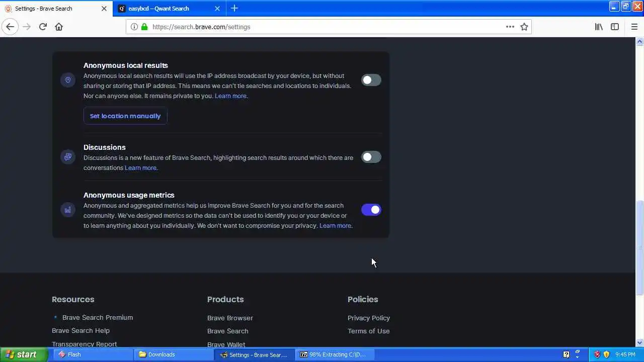Click the Discussions chat bubble icon

68,157
